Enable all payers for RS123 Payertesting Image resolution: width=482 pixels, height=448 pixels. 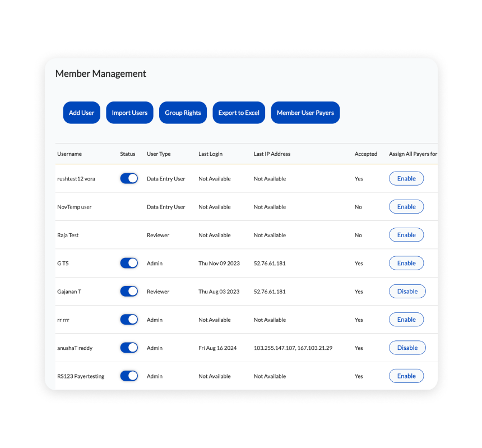coord(406,376)
